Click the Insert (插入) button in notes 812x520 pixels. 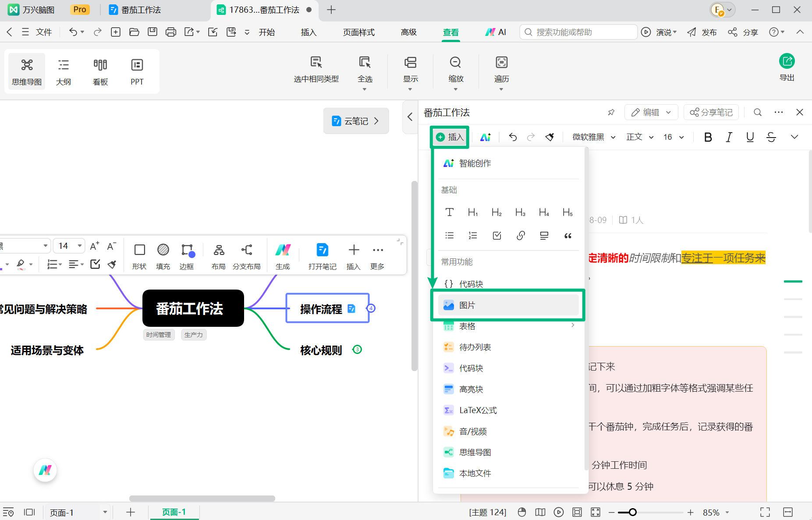coord(450,137)
